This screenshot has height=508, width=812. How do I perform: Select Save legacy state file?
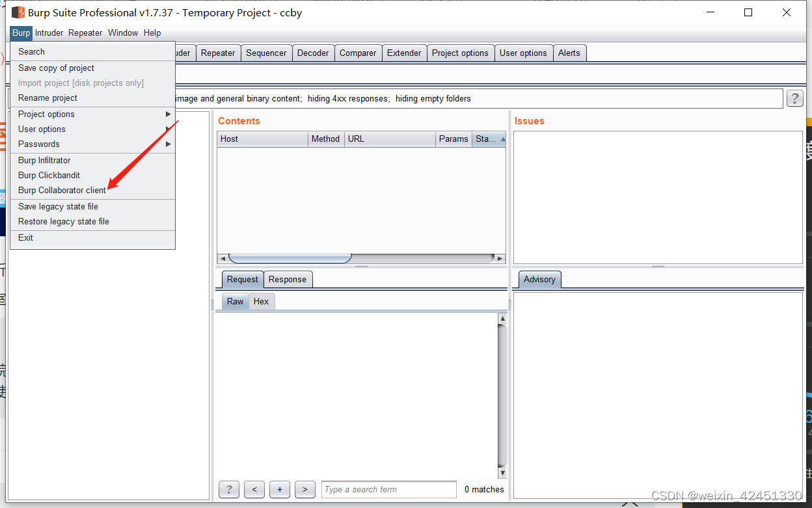pyautogui.click(x=92, y=206)
